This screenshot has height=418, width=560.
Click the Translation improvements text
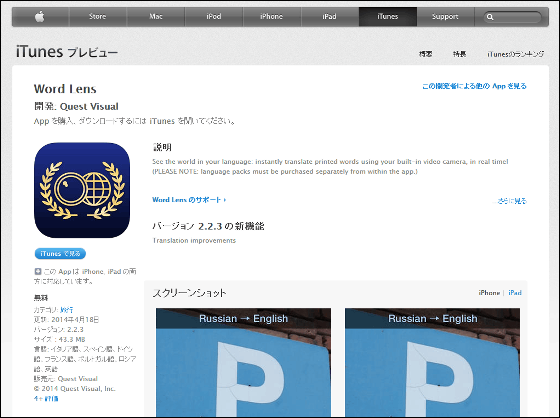tap(194, 241)
